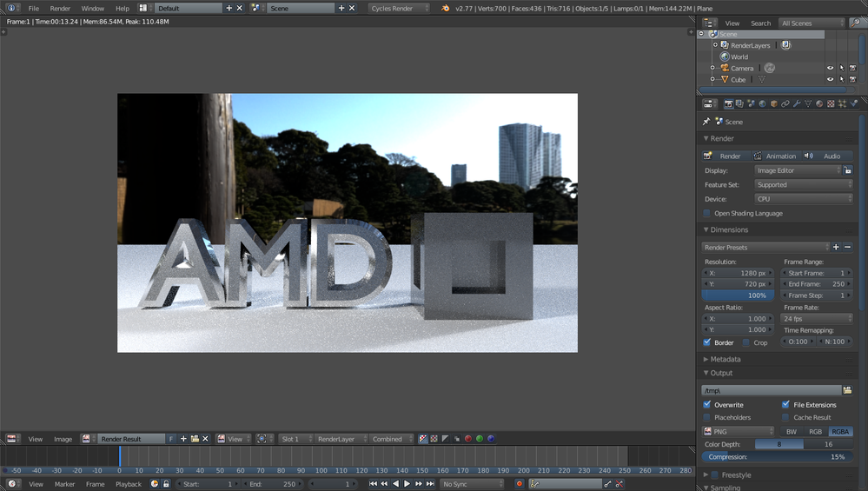Open the PNG file format dropdown
Screen dimensions: 868x491
point(738,431)
